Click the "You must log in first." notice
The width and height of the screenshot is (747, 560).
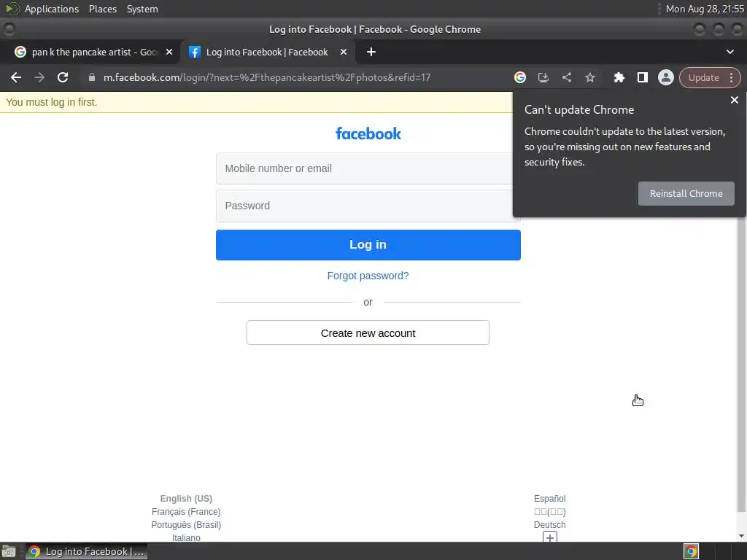(x=52, y=102)
